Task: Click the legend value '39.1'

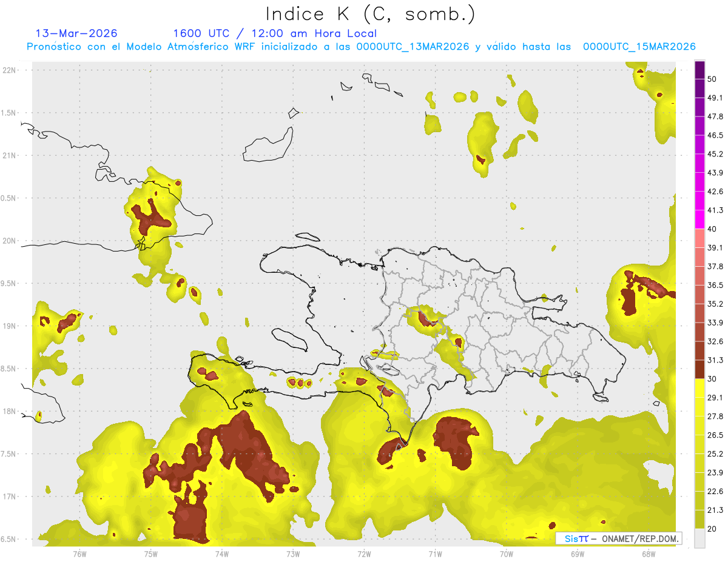Action: 715,247
